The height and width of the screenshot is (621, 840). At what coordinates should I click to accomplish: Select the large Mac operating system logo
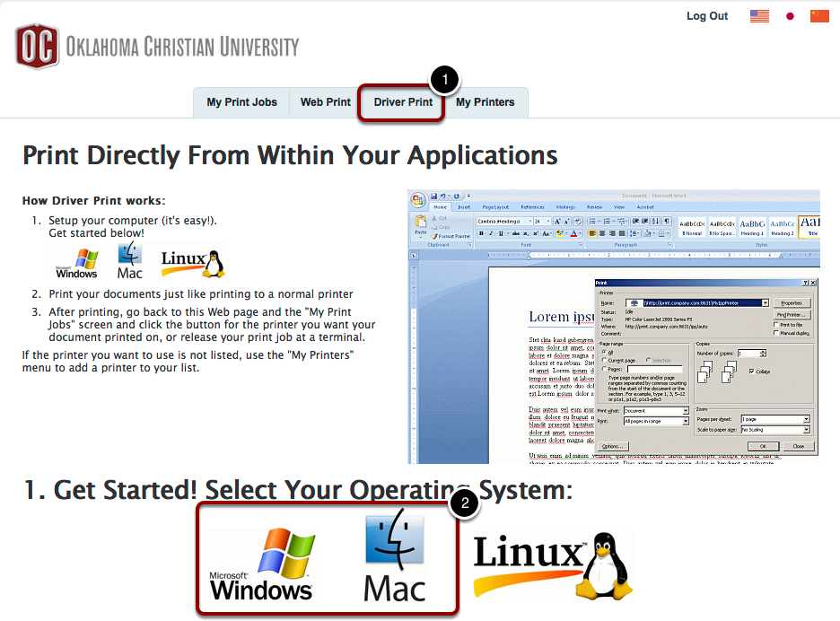pos(395,557)
